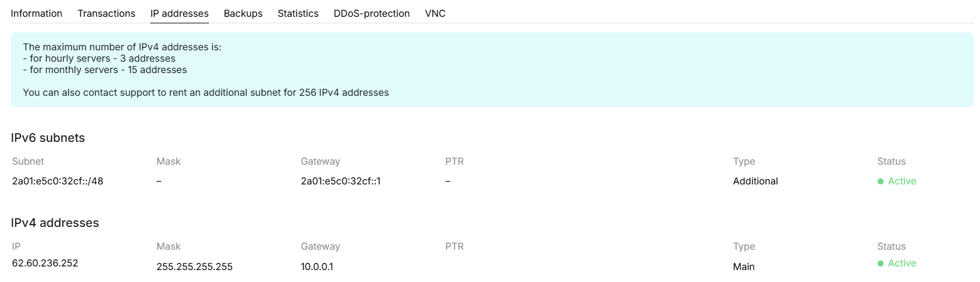Click the IPv4 gateway 10.0.0.1
This screenshot has height=282, width=980.
pos(317,266)
